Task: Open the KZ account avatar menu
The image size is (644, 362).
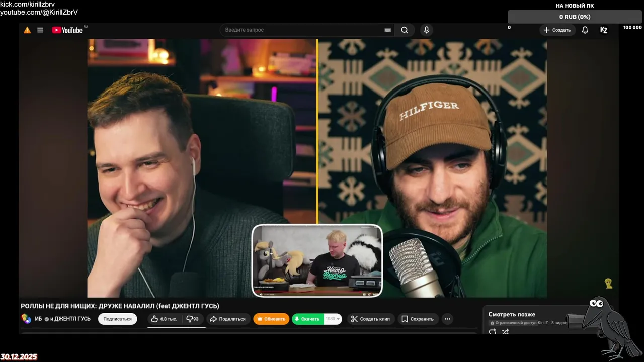Action: [604, 30]
